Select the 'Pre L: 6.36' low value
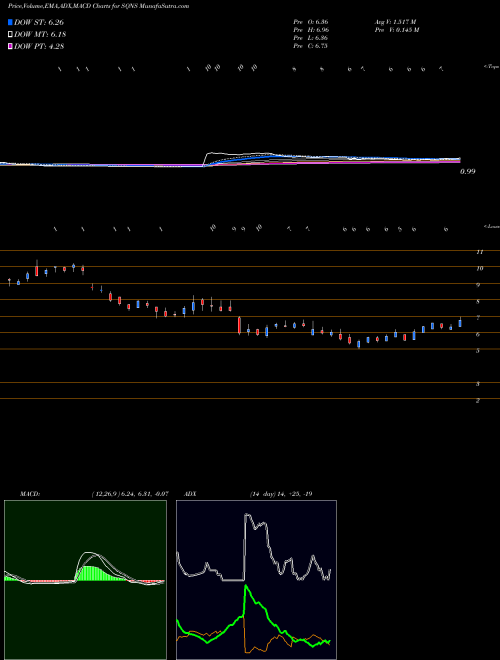Screen dimensions: 500x660 [311, 38]
